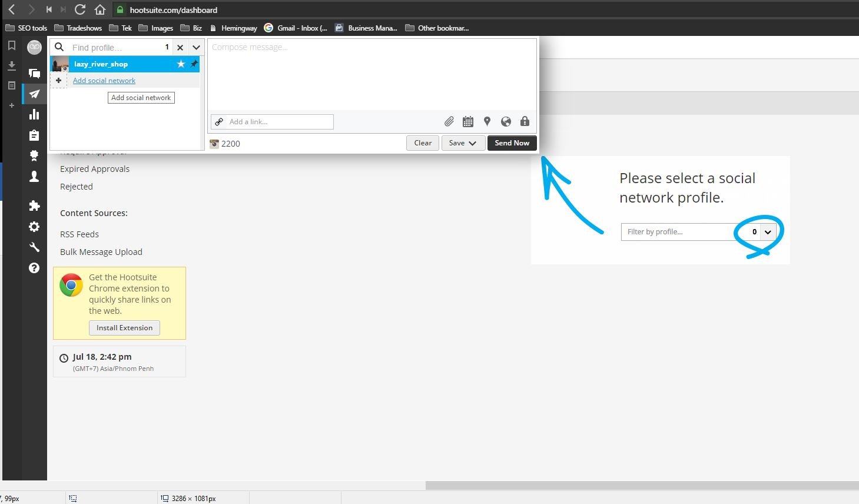This screenshot has width=859, height=504.
Task: Click the Clear button
Action: tap(423, 143)
